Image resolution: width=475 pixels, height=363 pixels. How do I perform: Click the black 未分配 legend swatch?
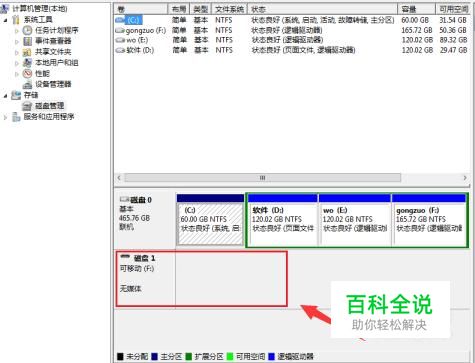pos(120,357)
